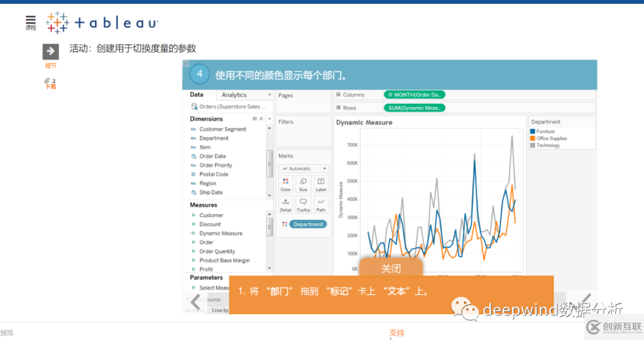Click the Detail marks button
This screenshot has width=644, height=340.
(x=286, y=205)
